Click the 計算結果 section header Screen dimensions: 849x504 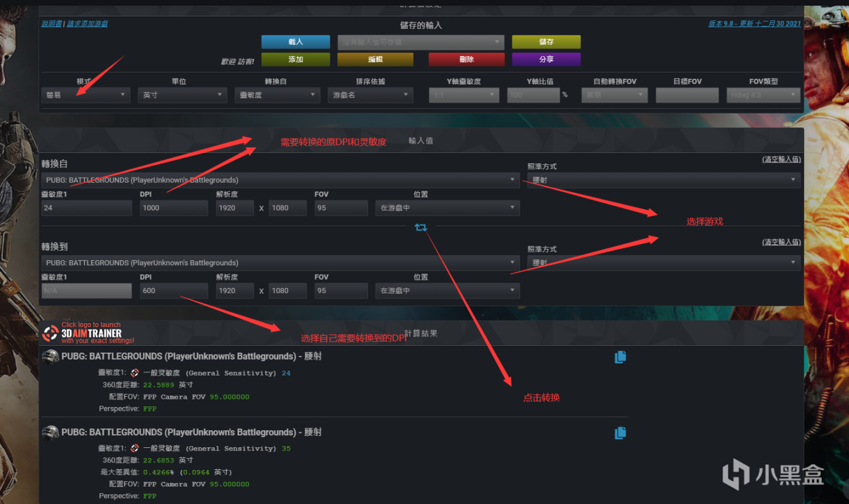[421, 333]
